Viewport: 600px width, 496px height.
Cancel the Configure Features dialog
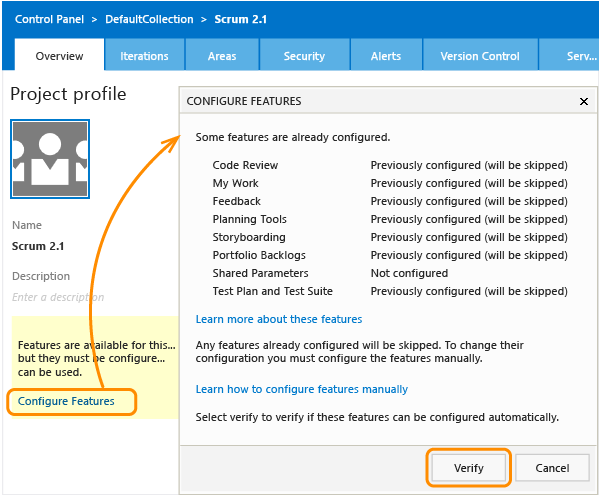point(552,468)
